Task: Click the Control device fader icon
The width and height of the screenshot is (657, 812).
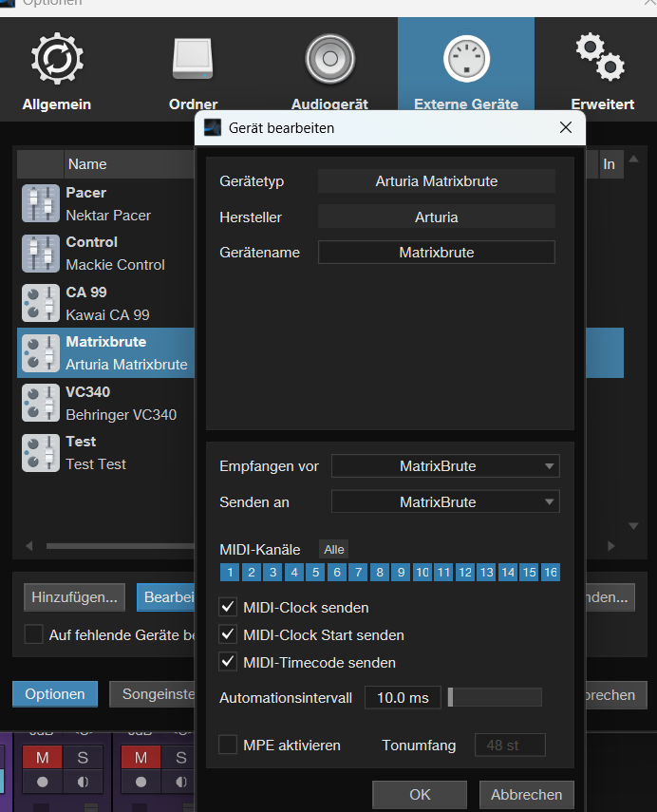Action: pyautogui.click(x=41, y=254)
